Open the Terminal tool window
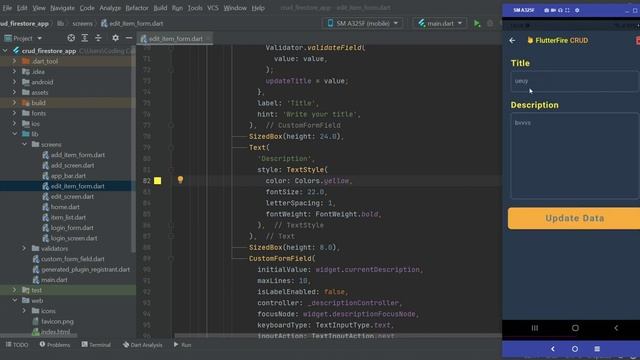The image size is (640, 360). pyautogui.click(x=96, y=345)
